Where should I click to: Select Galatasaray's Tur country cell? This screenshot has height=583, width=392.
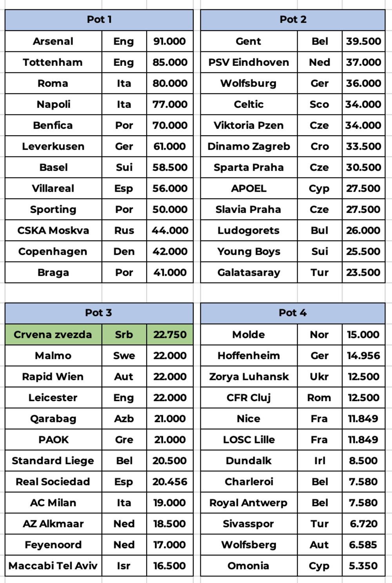tap(319, 272)
